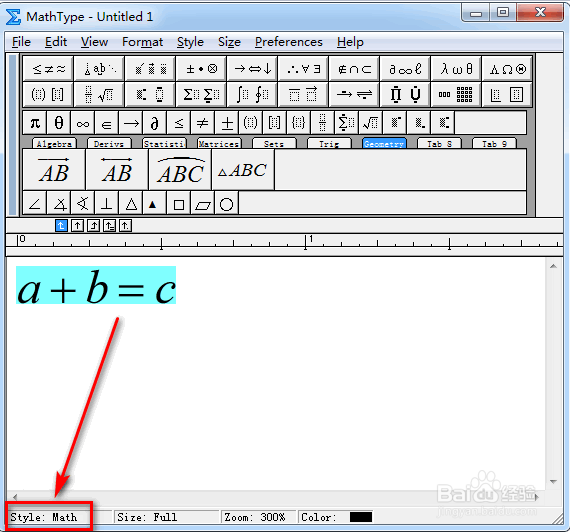Screen dimensions: 570x532
Task: Insert the parallelogram symbol
Action: (202, 204)
